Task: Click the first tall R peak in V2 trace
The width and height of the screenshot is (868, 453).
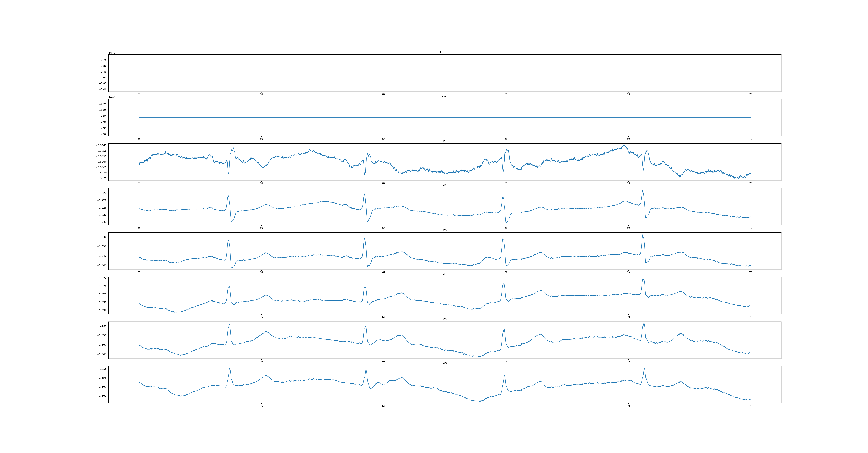Action: [x=228, y=196]
